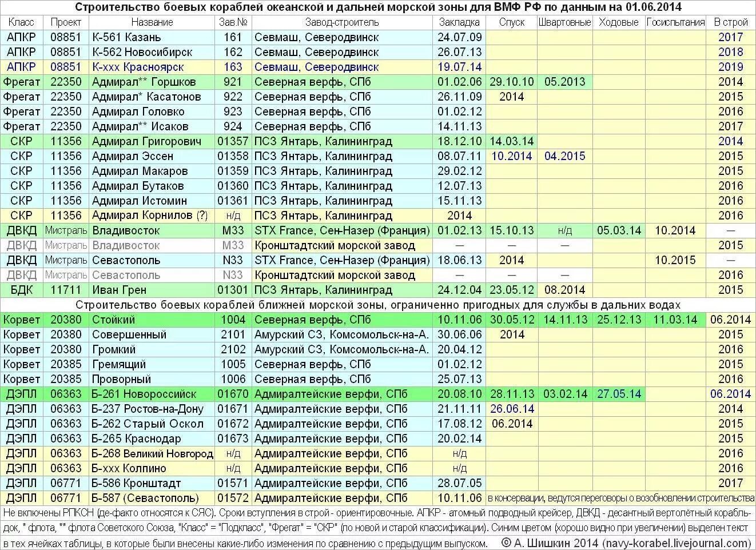Click the 'Ходовые' column header
Viewport: 756px width, 550px height.
point(619,22)
